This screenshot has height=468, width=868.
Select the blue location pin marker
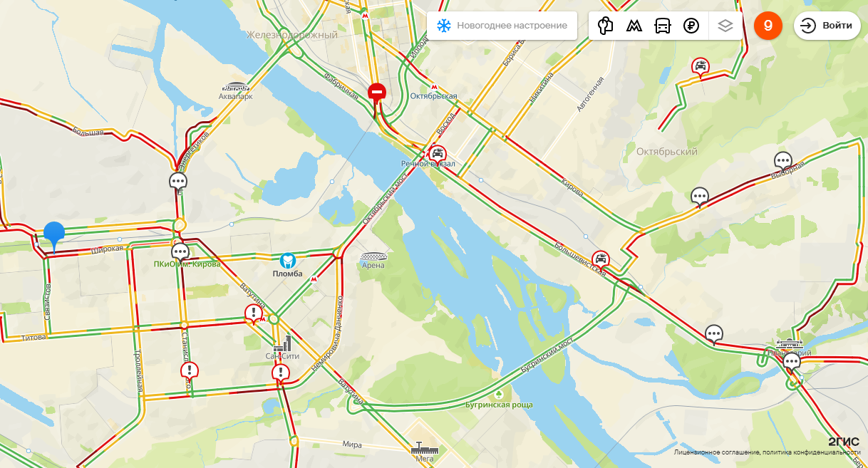(x=54, y=236)
